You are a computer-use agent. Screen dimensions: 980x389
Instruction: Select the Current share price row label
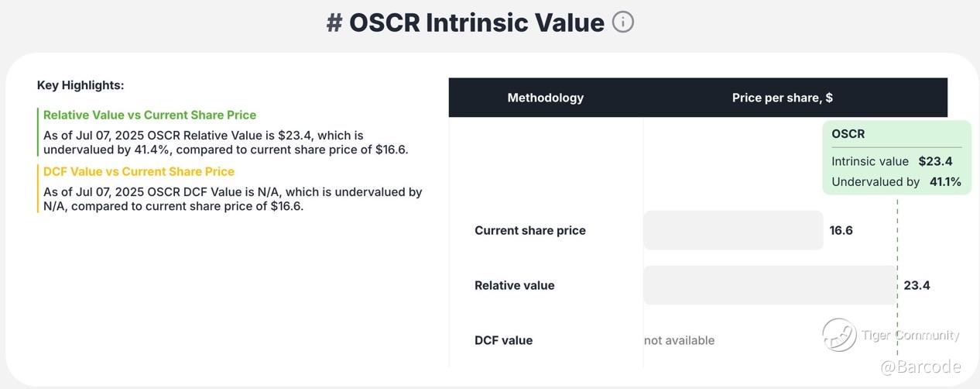click(530, 230)
